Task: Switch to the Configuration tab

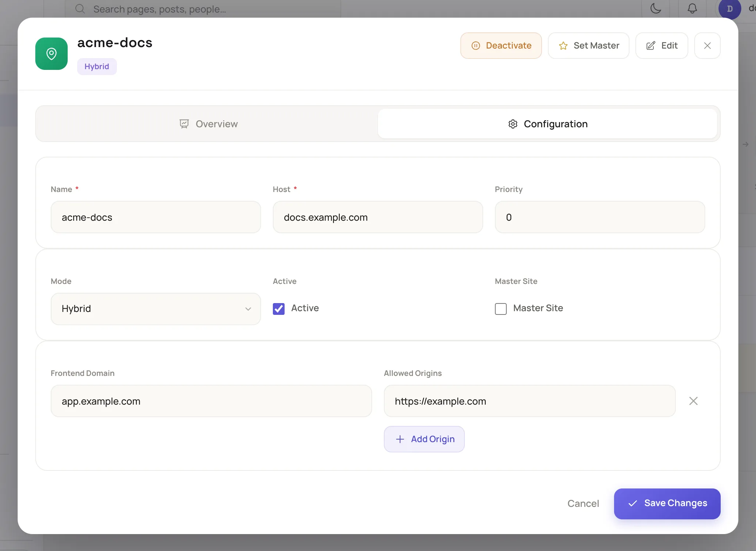Action: pyautogui.click(x=548, y=124)
